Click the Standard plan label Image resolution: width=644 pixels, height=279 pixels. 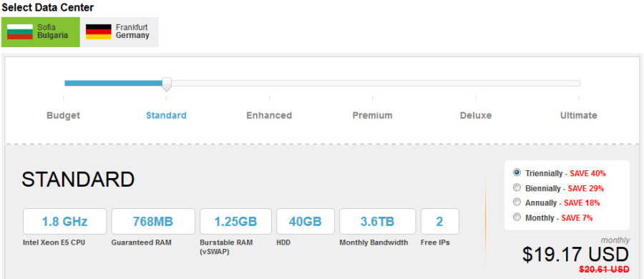click(x=166, y=115)
